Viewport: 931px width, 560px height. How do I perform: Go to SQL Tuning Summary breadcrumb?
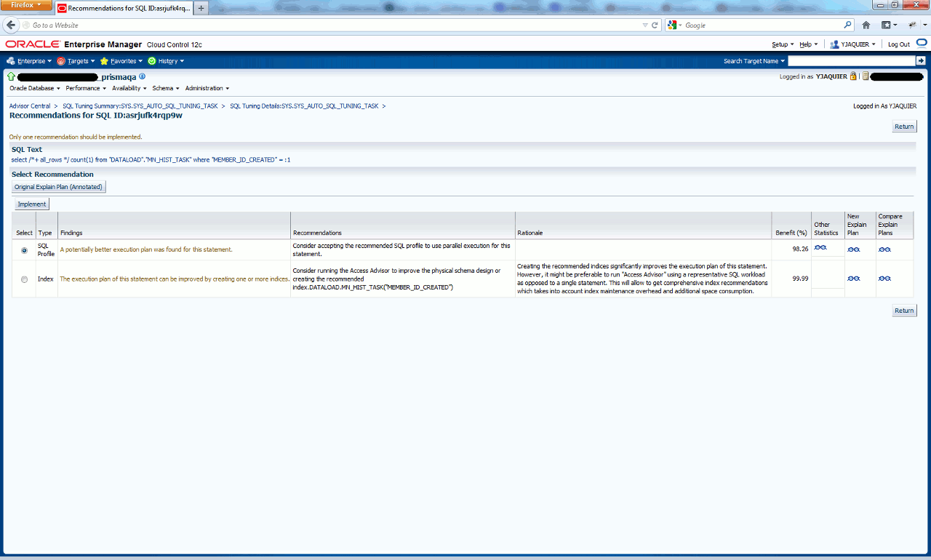140,106
